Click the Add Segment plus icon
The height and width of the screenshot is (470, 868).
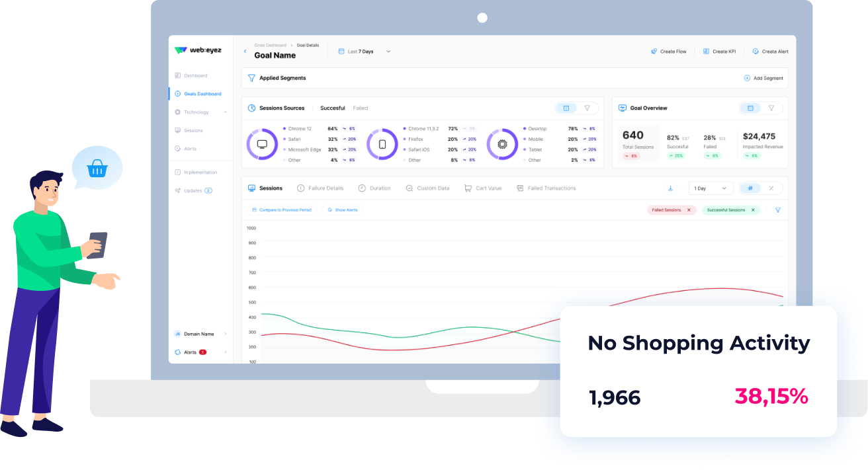(x=747, y=78)
